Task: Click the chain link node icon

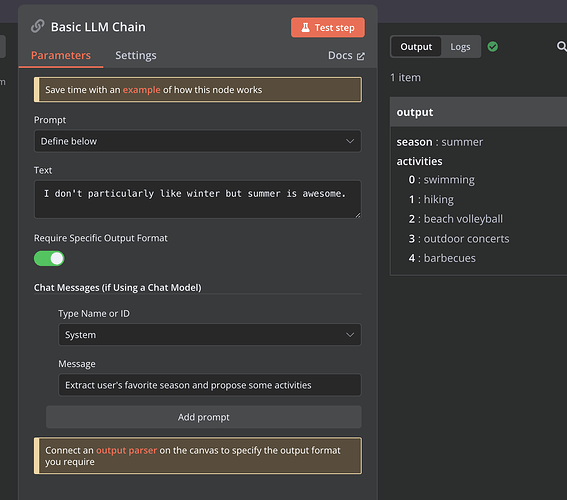Action: pyautogui.click(x=38, y=26)
